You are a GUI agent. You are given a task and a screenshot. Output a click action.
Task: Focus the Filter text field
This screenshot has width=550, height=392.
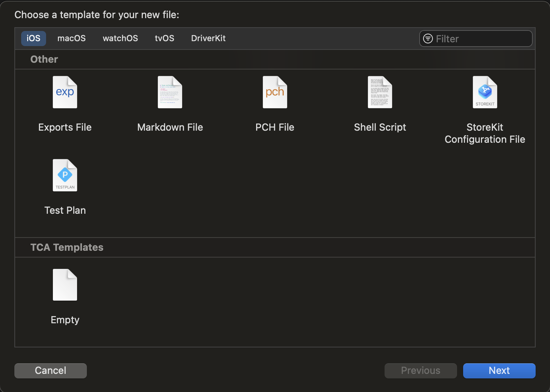pos(476,39)
